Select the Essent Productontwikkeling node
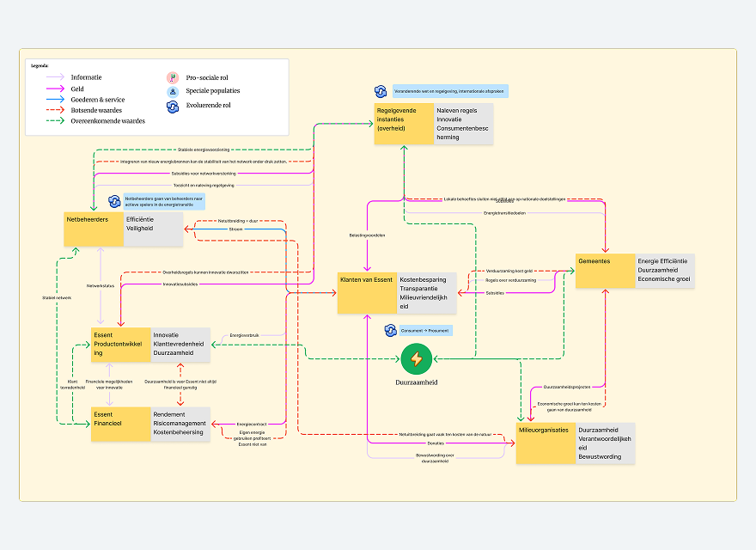The height and width of the screenshot is (550, 756). (x=121, y=345)
